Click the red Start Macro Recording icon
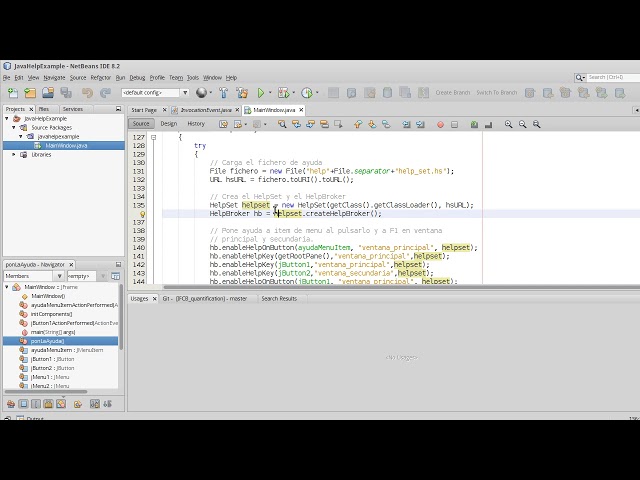The width and height of the screenshot is (640, 480). [x=440, y=124]
